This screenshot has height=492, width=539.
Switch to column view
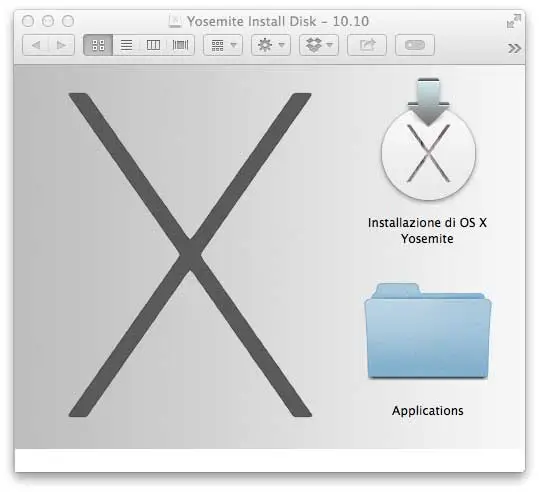153,45
